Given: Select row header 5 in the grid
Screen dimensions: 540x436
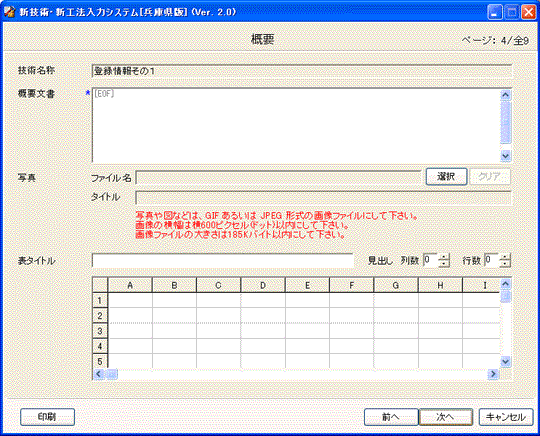Looking at the screenshot, I should tap(100, 361).
